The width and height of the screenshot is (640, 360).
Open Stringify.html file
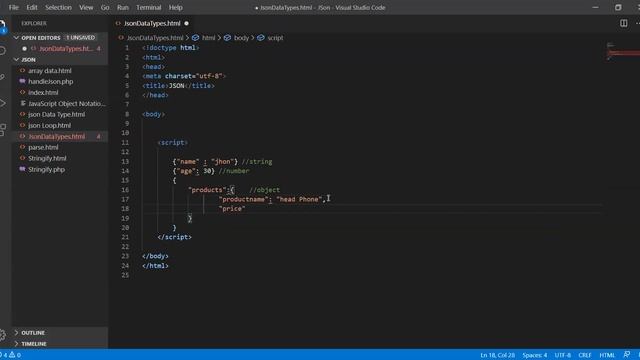(47, 158)
